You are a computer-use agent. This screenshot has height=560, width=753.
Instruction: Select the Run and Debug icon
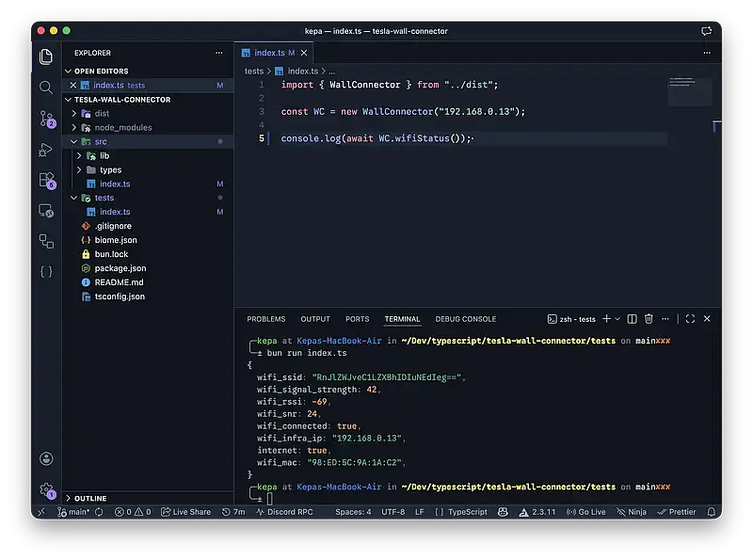[46, 150]
